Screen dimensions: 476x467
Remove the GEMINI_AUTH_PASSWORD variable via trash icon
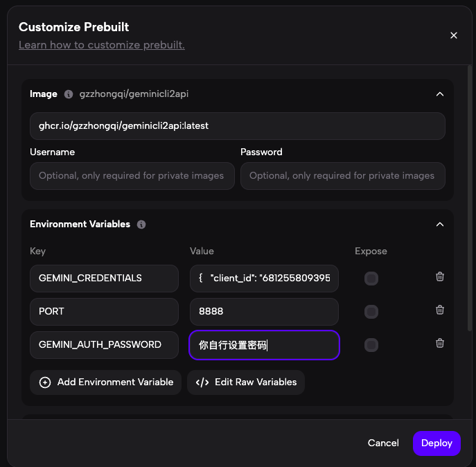coord(440,343)
